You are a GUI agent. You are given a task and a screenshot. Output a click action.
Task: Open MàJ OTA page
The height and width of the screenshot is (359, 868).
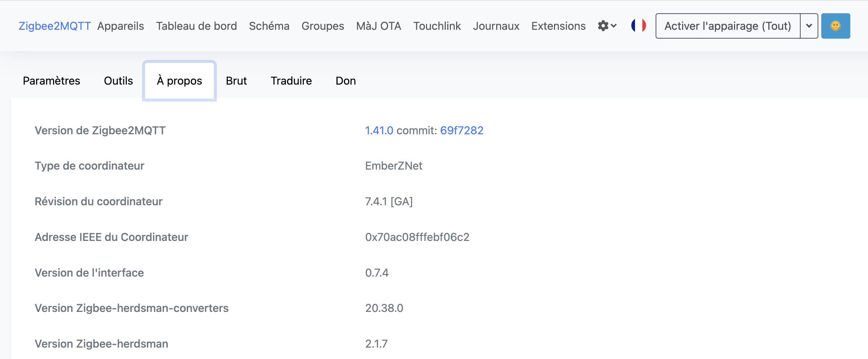click(x=378, y=26)
